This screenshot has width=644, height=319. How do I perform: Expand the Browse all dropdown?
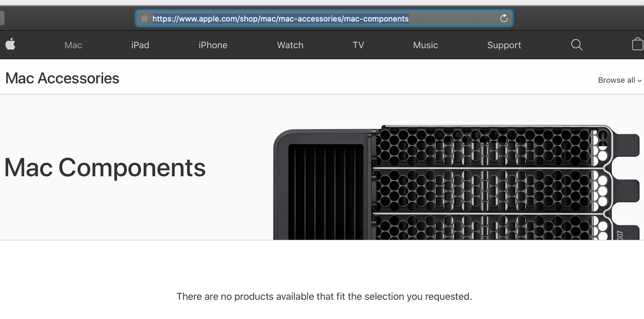tap(620, 80)
